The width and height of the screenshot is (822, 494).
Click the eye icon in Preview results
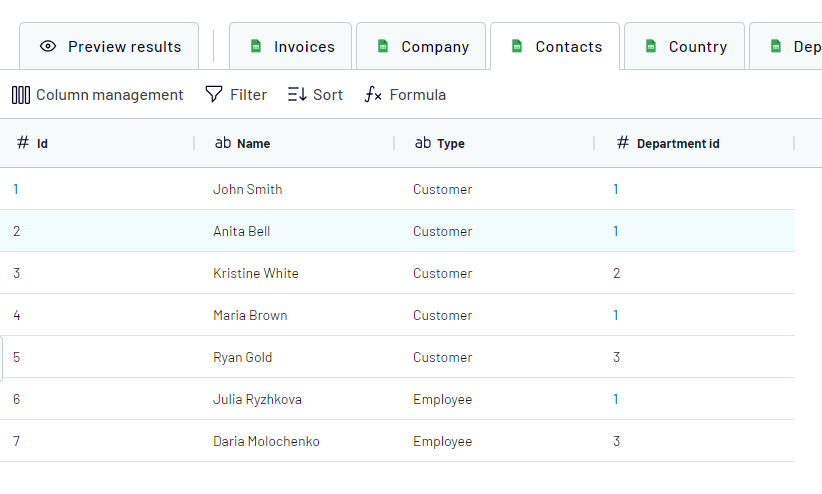48,47
